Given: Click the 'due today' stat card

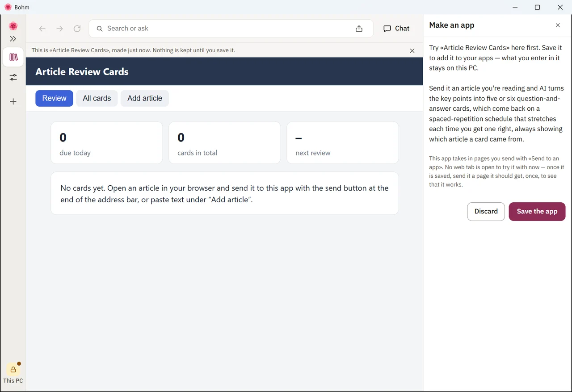Looking at the screenshot, I should pos(107,143).
